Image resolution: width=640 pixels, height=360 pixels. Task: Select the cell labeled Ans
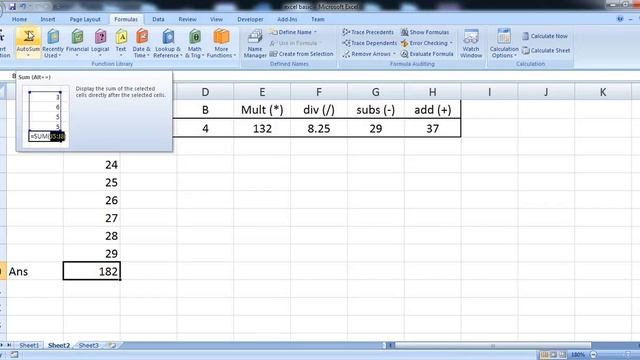35,271
